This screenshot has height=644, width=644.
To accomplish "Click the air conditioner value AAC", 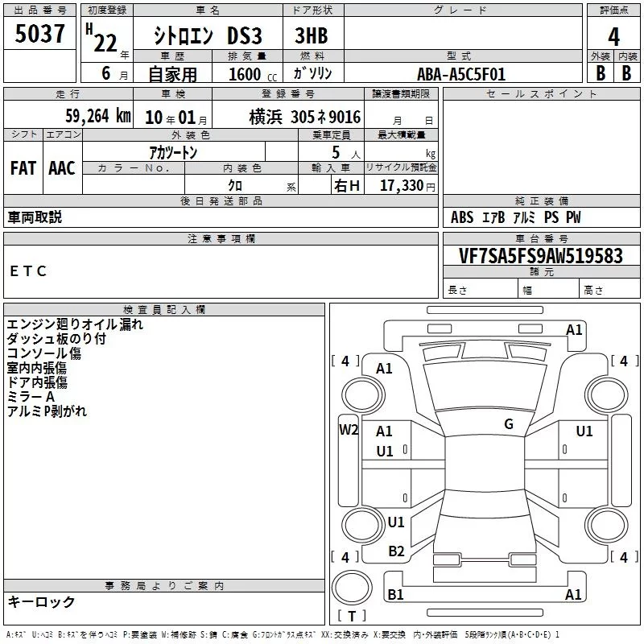I will point(62,168).
